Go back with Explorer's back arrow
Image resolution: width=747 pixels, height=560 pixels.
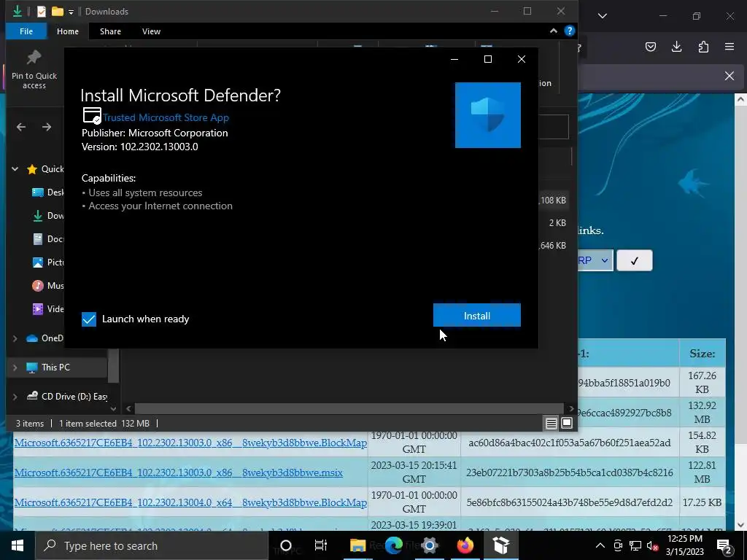pos(21,127)
